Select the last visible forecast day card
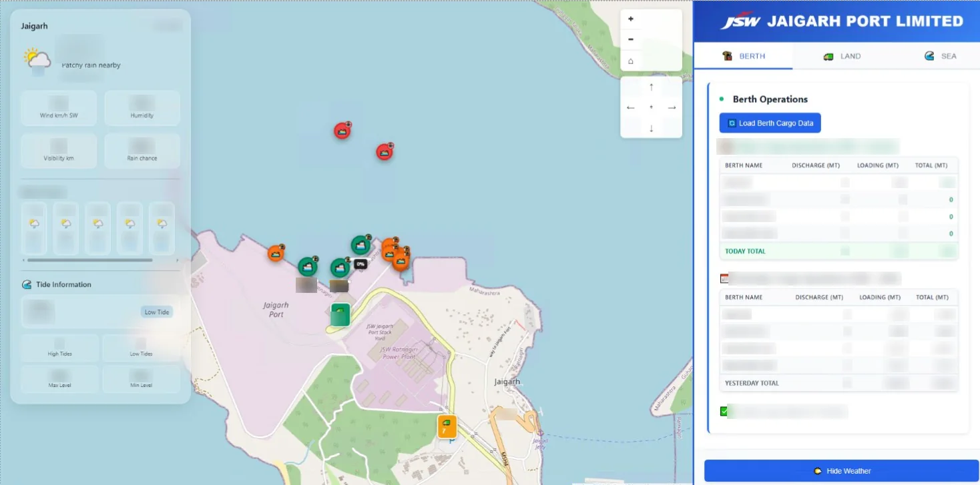This screenshot has width=980, height=485. (162, 228)
